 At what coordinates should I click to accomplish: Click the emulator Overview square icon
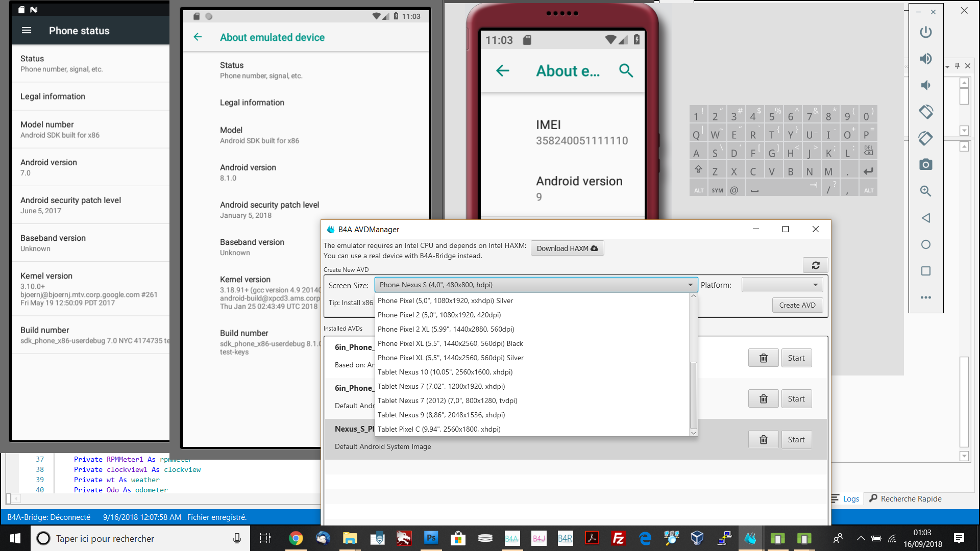[x=925, y=271]
